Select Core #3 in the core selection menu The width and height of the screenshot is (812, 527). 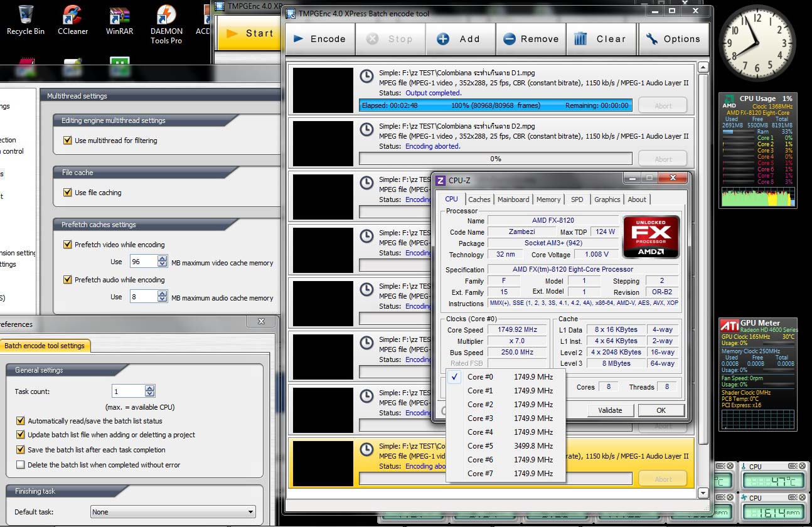[506, 418]
